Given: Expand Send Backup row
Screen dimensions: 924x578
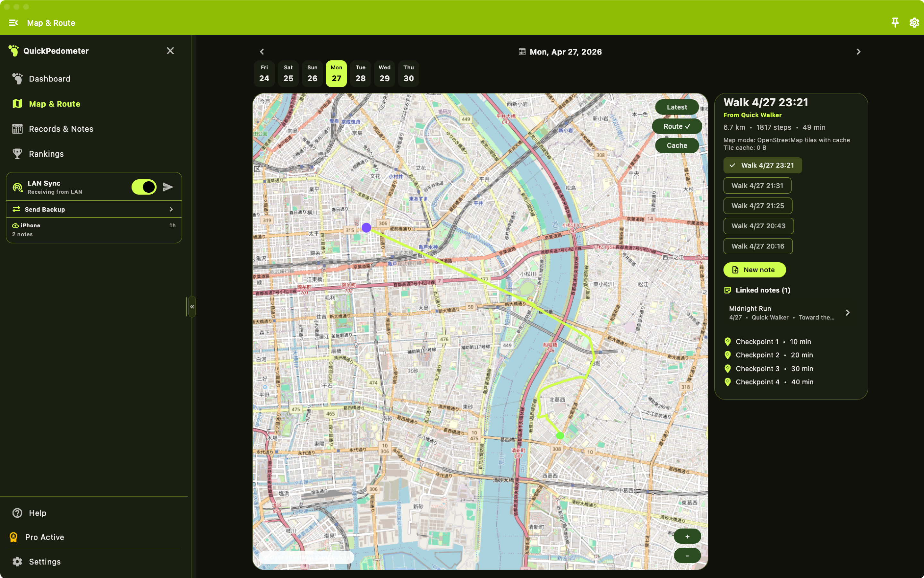Looking at the screenshot, I should tap(94, 209).
